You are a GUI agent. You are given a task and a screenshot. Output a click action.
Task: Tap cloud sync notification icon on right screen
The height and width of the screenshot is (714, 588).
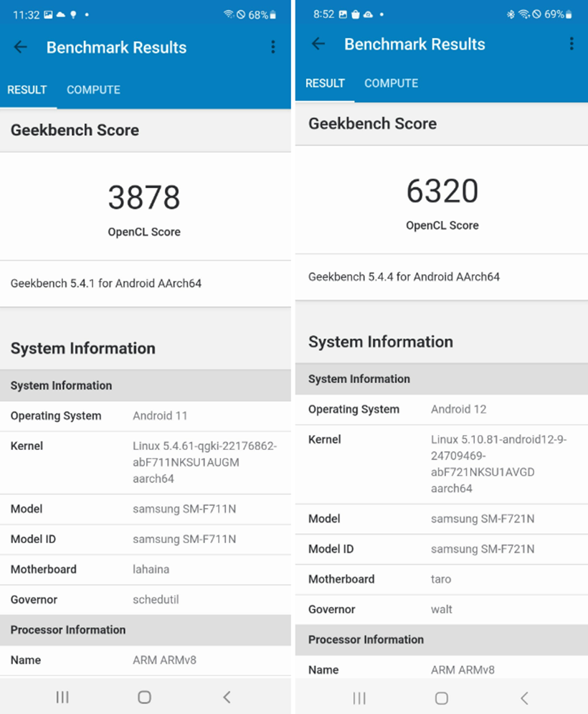368,14
